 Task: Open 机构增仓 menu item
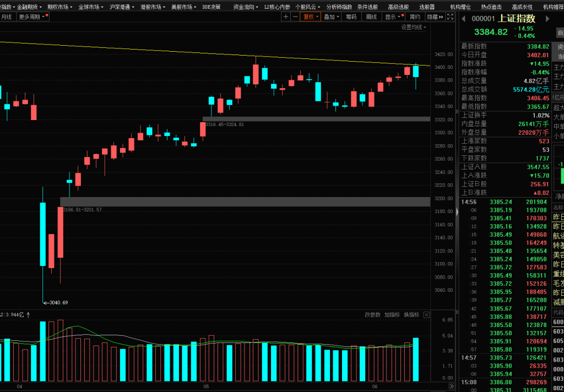pyautogui.click(x=460, y=7)
